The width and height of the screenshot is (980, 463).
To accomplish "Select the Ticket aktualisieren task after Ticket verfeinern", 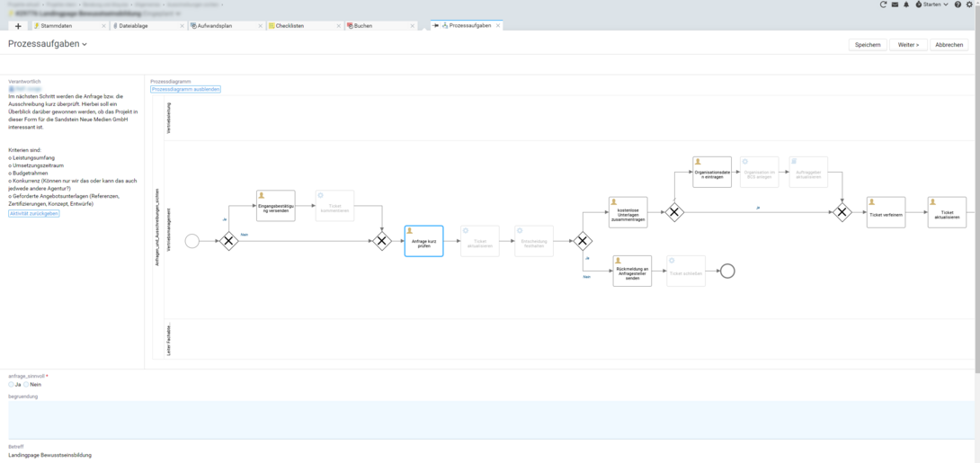I will 947,212.
